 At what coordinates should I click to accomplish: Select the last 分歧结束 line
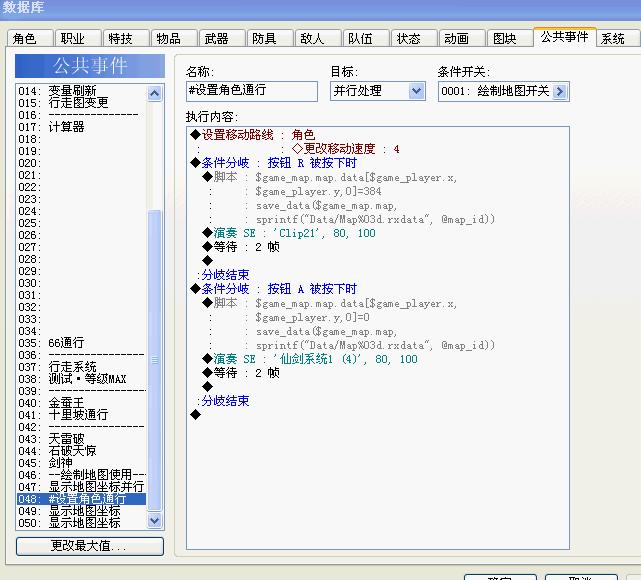coord(223,401)
